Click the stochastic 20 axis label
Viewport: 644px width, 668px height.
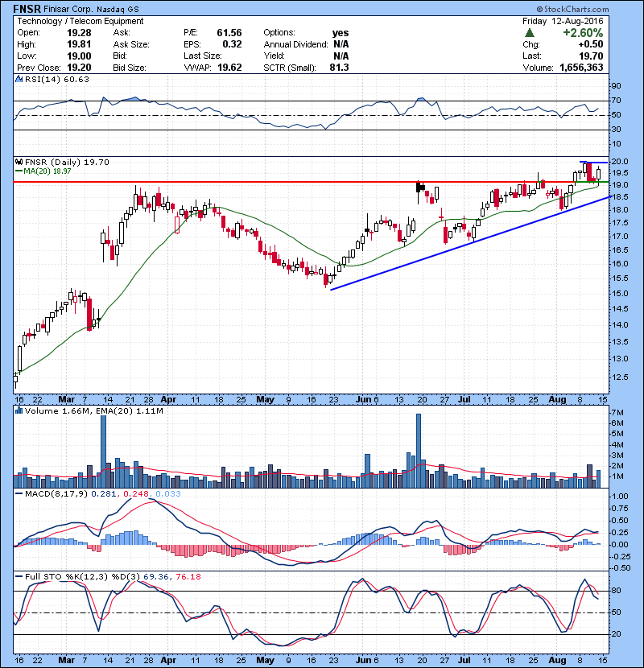[x=617, y=634]
